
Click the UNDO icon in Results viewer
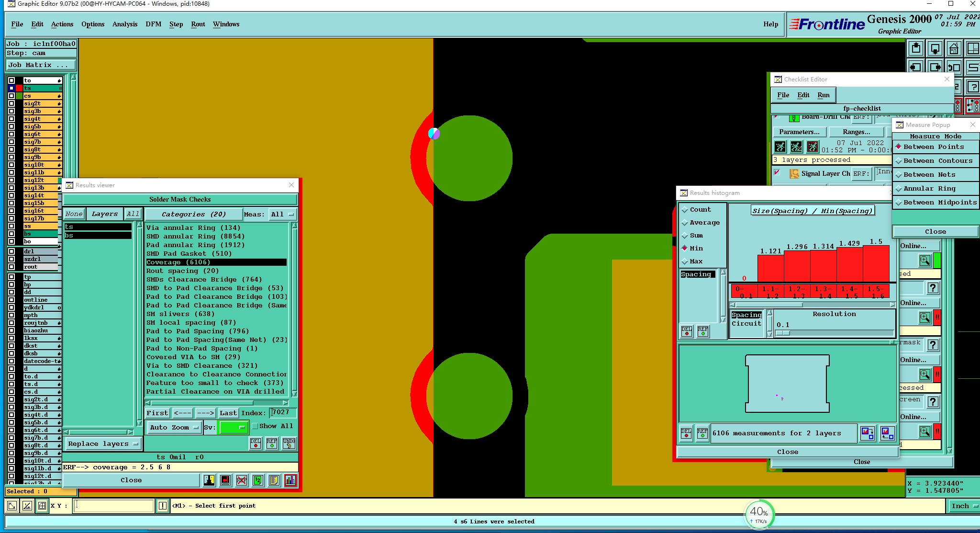pyautogui.click(x=289, y=443)
